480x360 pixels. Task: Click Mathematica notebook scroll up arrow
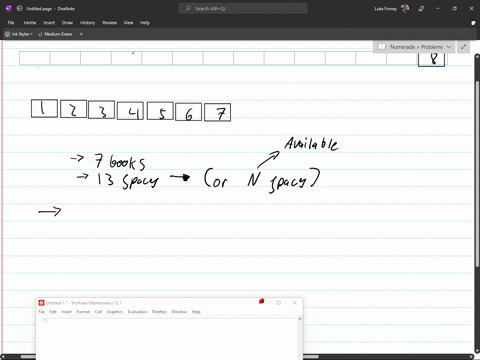coord(300,319)
